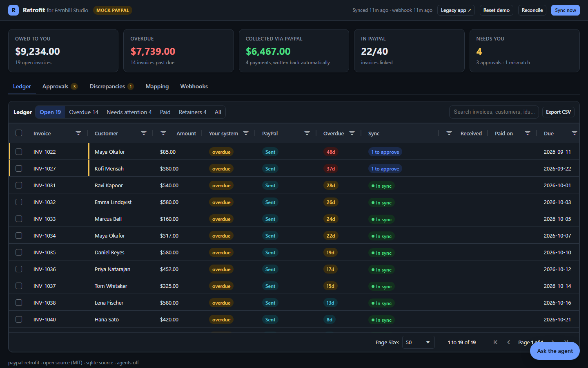Image resolution: width=588 pixels, height=368 pixels.
Task: Filter ledger by Needs attention 4
Action: pos(129,112)
